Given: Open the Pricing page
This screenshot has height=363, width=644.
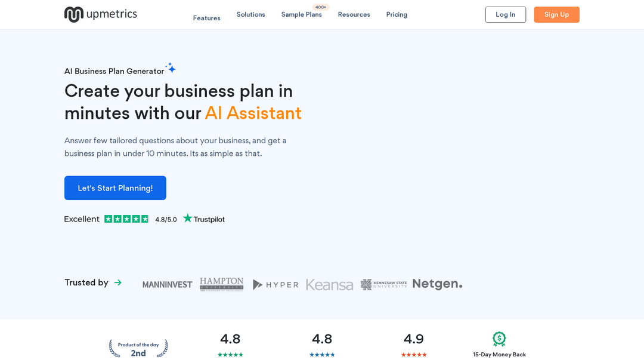Looking at the screenshot, I should tap(397, 14).
